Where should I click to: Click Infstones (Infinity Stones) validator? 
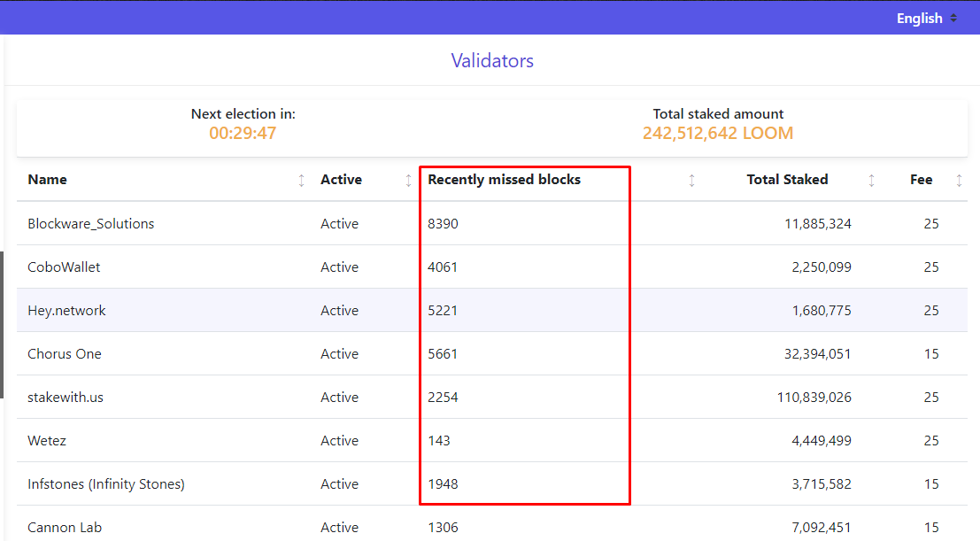pos(105,483)
